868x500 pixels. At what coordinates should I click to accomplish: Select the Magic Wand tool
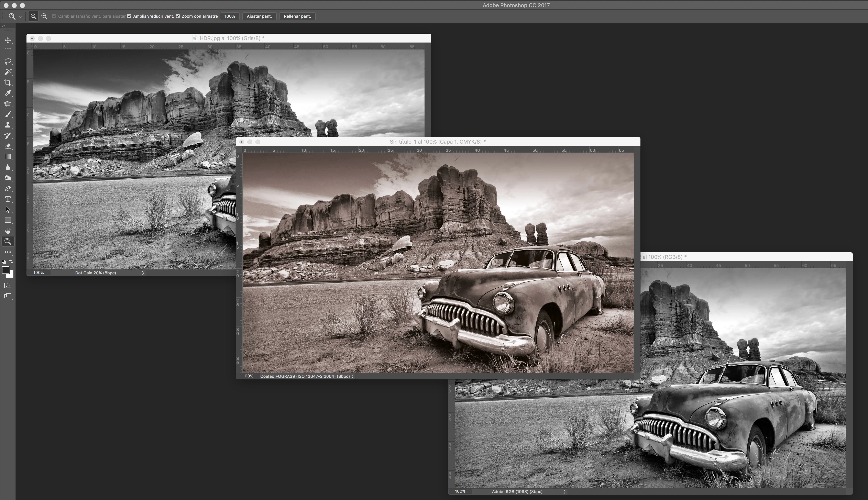(x=8, y=72)
